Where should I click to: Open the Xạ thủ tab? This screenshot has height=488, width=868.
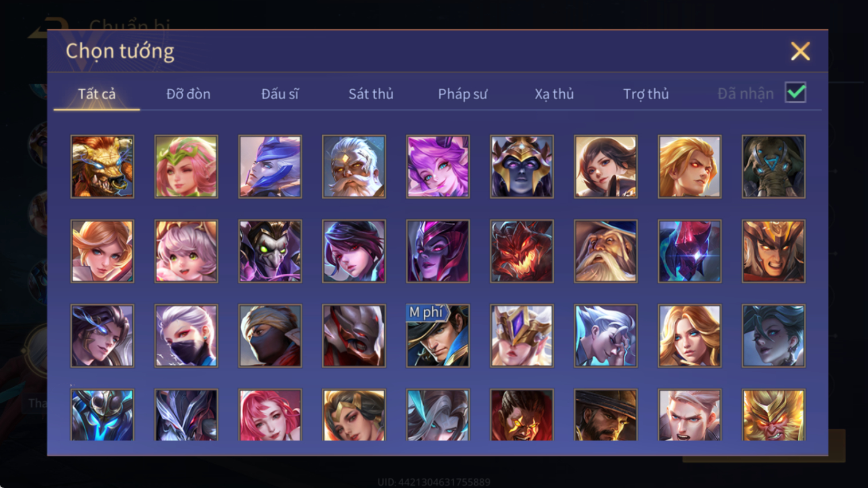point(554,94)
